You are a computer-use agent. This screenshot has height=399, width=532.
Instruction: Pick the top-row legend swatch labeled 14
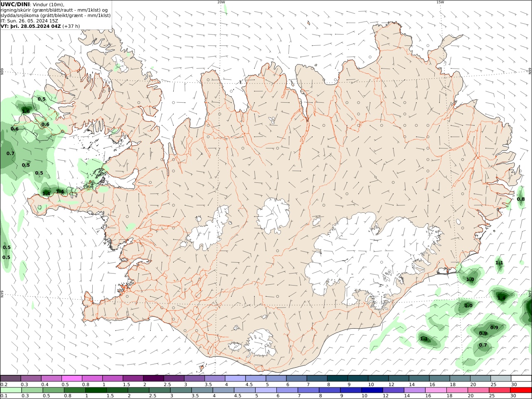coord(419,378)
